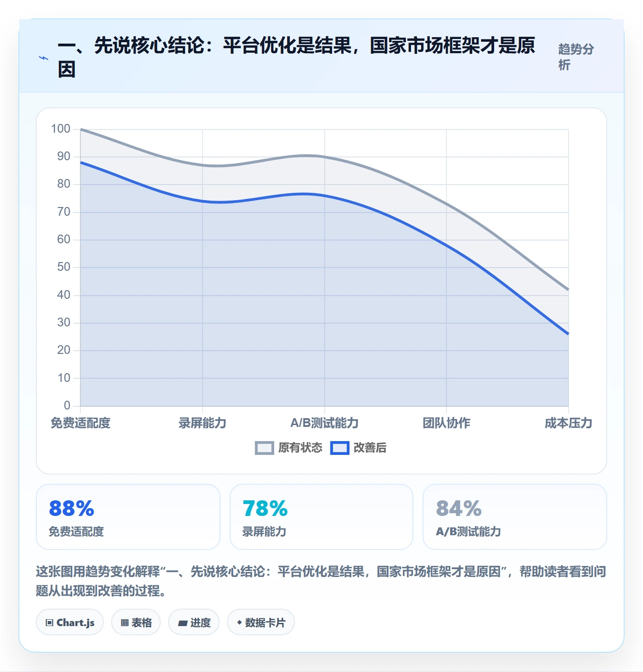Click the A/B测试能力 label on the chart x-axis
643x672 pixels.
324,423
